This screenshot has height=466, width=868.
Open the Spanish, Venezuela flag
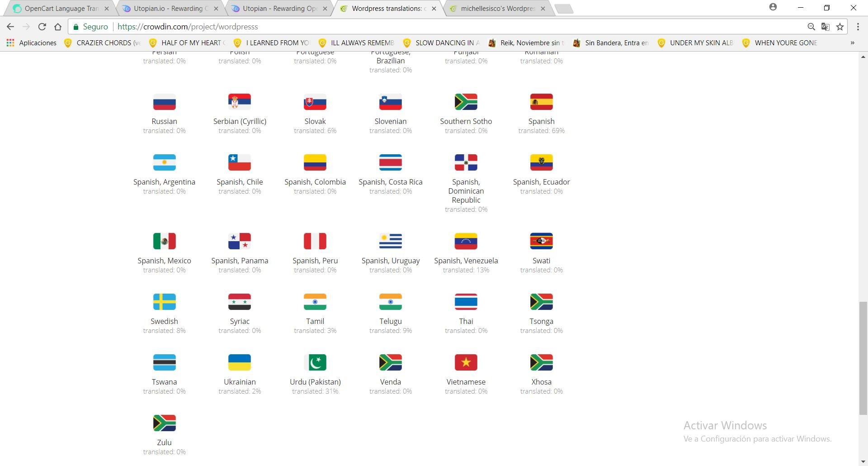[x=466, y=242]
